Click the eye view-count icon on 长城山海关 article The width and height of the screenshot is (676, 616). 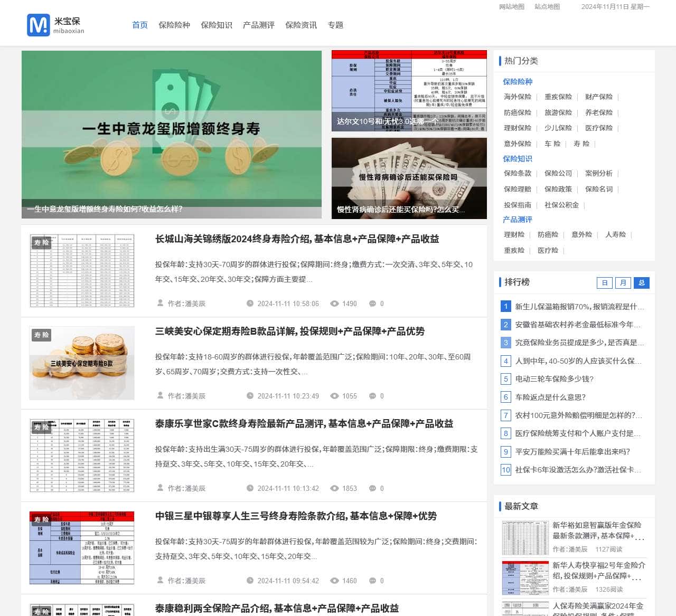click(x=334, y=304)
